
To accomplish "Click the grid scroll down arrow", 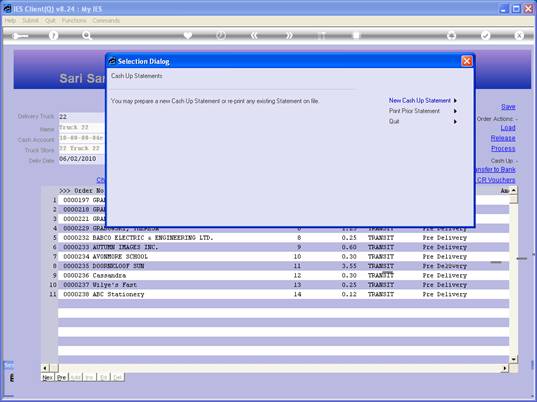I will [x=513, y=359].
